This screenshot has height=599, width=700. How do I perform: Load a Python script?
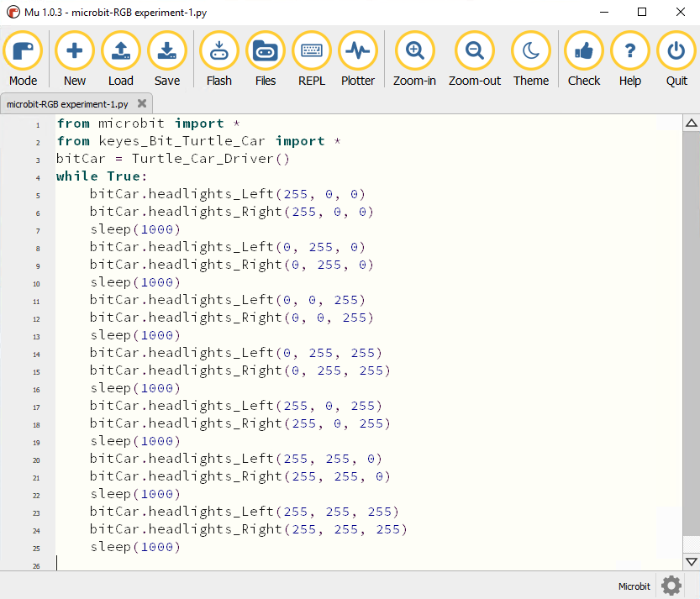[x=121, y=59]
